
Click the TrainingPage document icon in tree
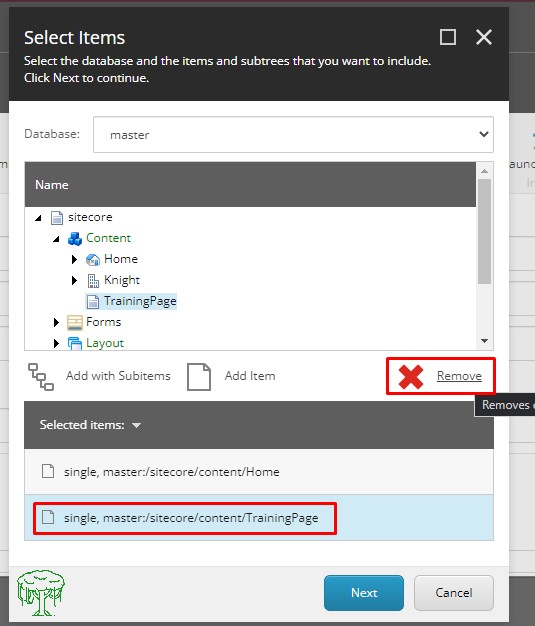pos(93,302)
